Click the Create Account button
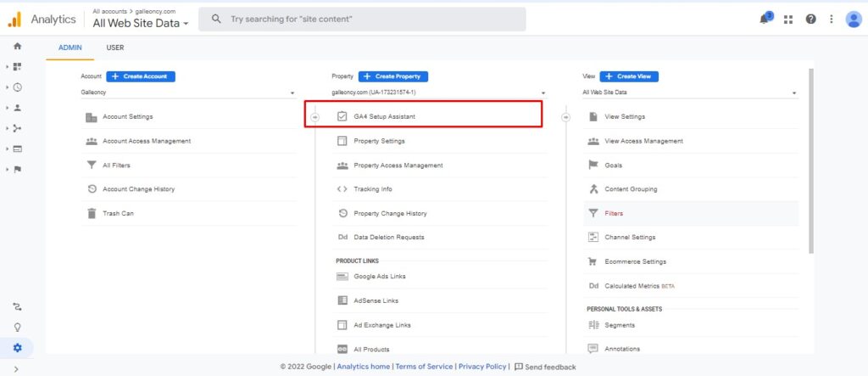Viewport: 868px width, 376px height. tap(141, 76)
